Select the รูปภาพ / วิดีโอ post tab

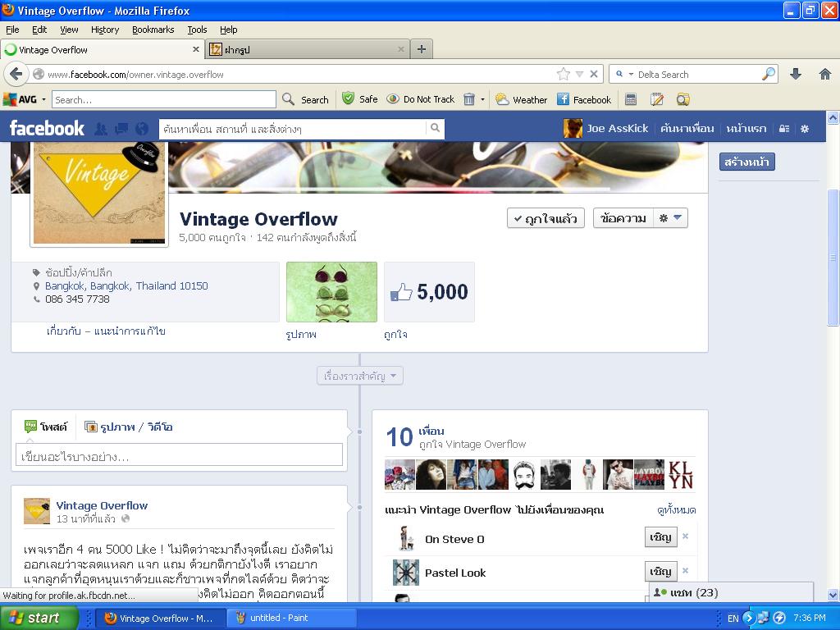(129, 427)
